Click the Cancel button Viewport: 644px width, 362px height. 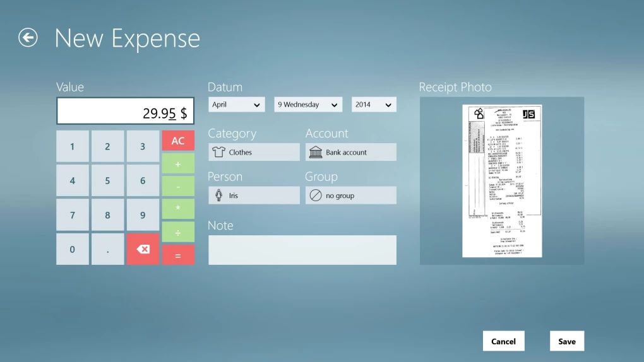(x=503, y=341)
